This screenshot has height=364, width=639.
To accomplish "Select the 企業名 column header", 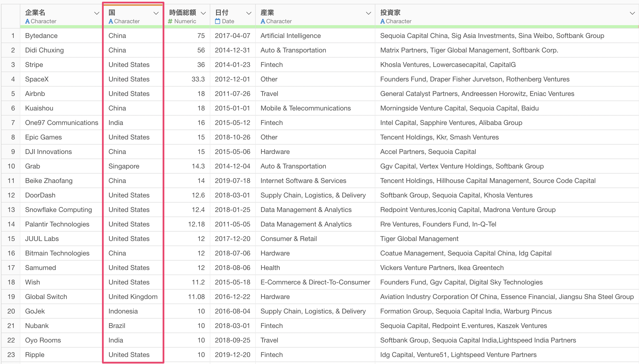I will 61,16.
